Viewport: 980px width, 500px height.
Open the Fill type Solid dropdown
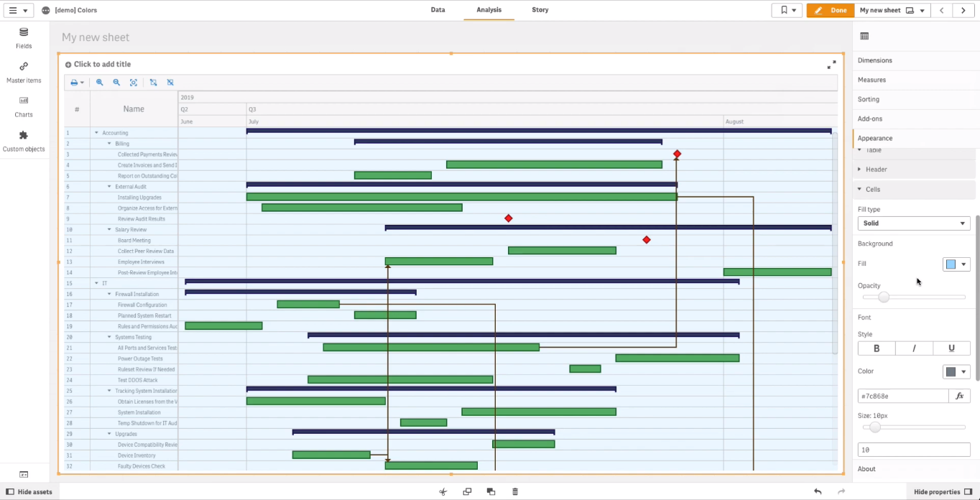click(914, 223)
